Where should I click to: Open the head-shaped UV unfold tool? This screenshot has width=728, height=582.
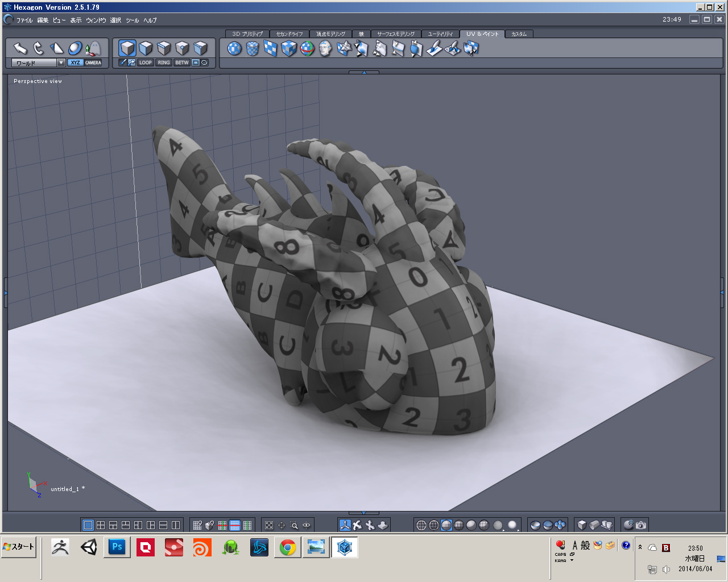325,48
